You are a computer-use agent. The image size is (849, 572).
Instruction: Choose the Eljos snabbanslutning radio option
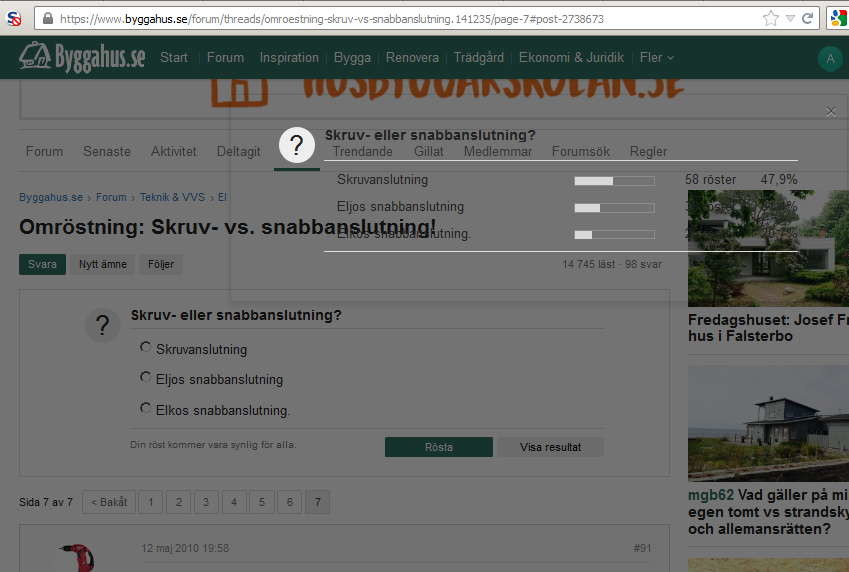[x=146, y=378]
